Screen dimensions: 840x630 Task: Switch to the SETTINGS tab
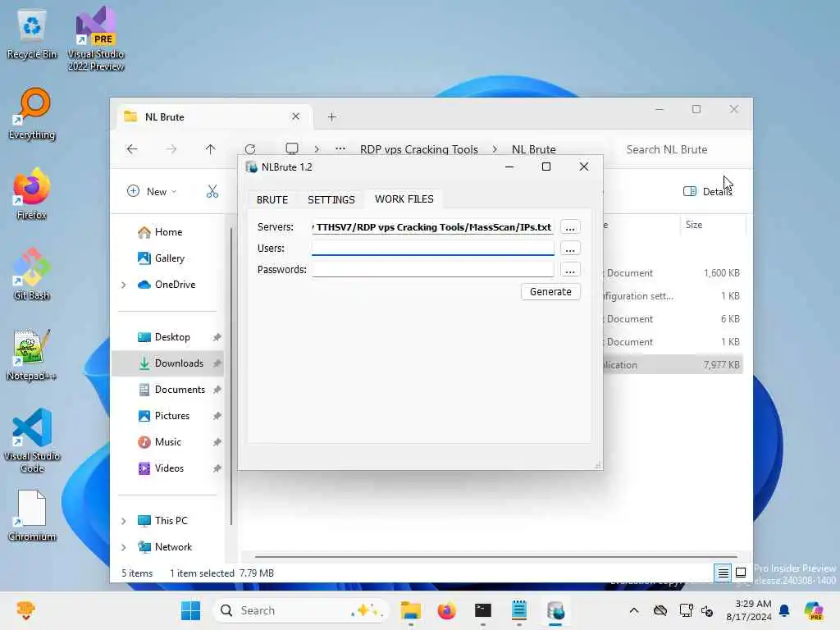tap(331, 199)
